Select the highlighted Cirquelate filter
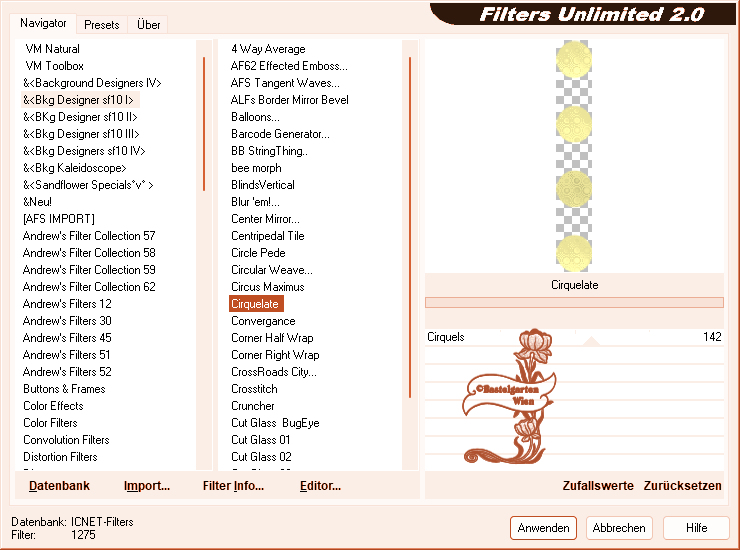The height and width of the screenshot is (550, 740). tap(256, 304)
